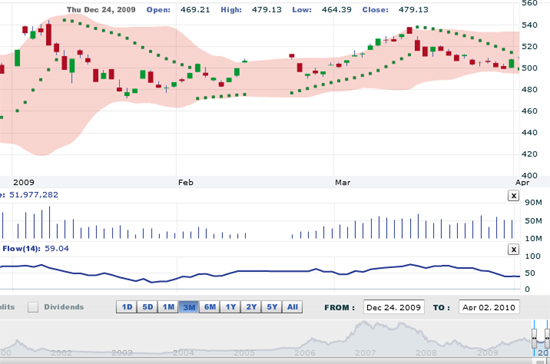Screen dimensions: 550x364
Task: Click 2002 in the overview timeline
Action: (x=61, y=352)
